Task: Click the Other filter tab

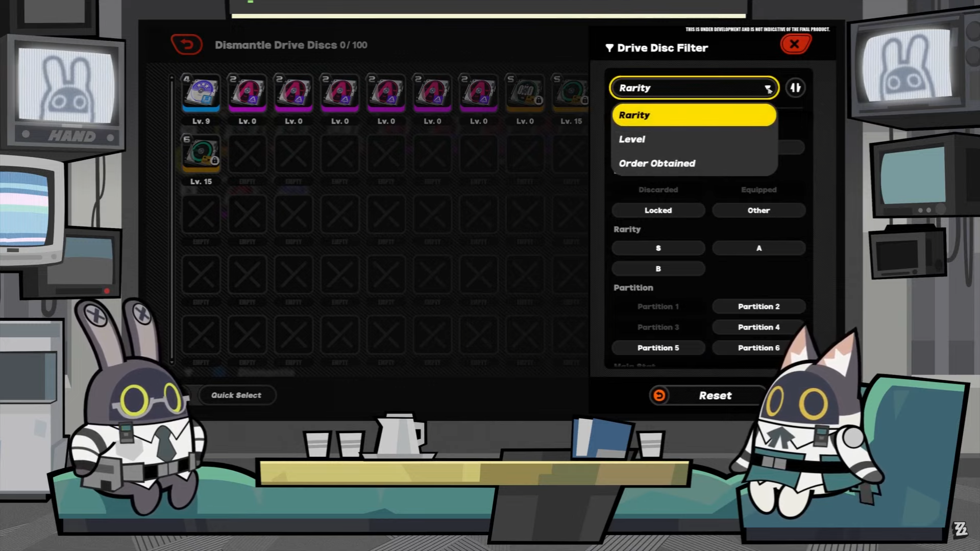Action: (758, 211)
